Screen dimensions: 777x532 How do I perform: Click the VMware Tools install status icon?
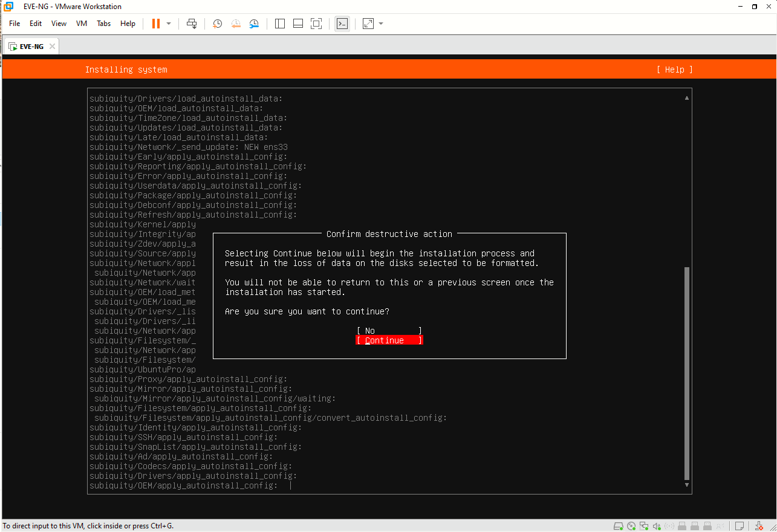click(x=759, y=526)
